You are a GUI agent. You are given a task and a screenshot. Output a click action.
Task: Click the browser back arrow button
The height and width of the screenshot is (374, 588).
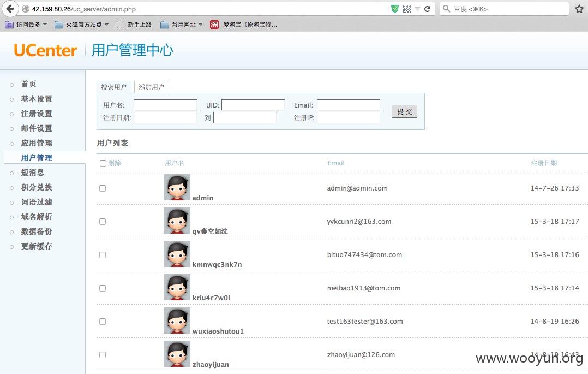tap(10, 9)
